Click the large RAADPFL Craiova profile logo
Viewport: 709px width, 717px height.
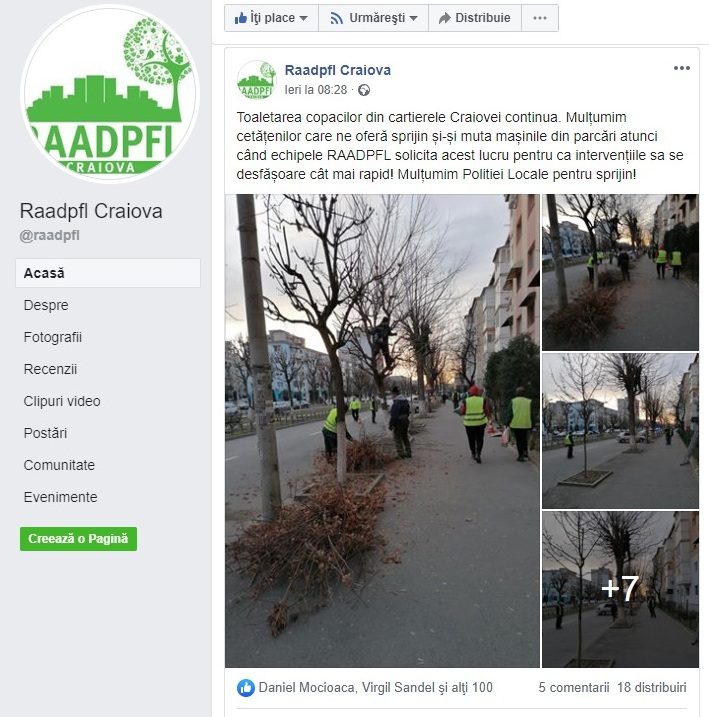(110, 93)
